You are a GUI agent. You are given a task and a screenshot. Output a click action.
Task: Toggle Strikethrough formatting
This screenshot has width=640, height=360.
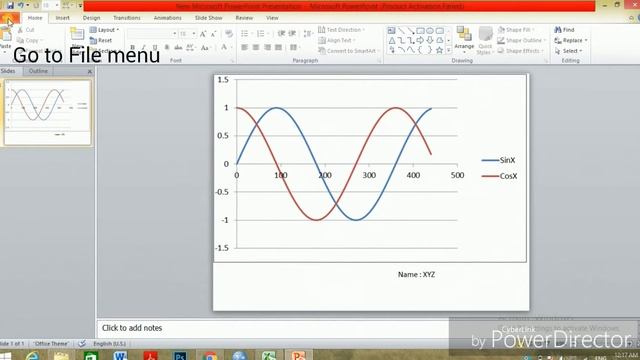pos(178,48)
